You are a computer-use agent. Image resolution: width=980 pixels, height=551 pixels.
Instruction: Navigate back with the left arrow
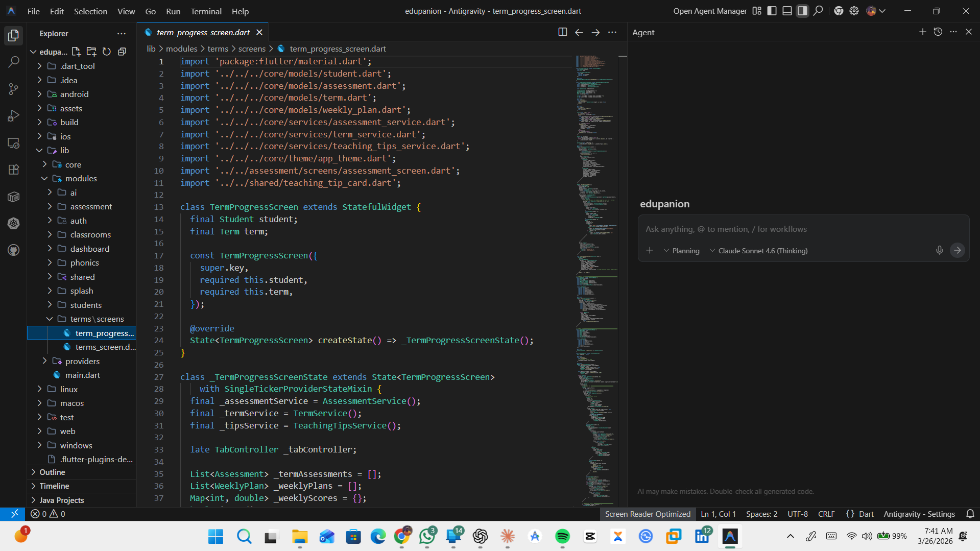pyautogui.click(x=579, y=32)
